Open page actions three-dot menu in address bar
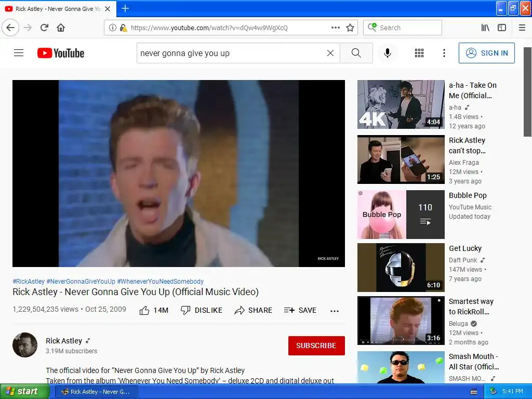This screenshot has width=532, height=399. [x=335, y=28]
